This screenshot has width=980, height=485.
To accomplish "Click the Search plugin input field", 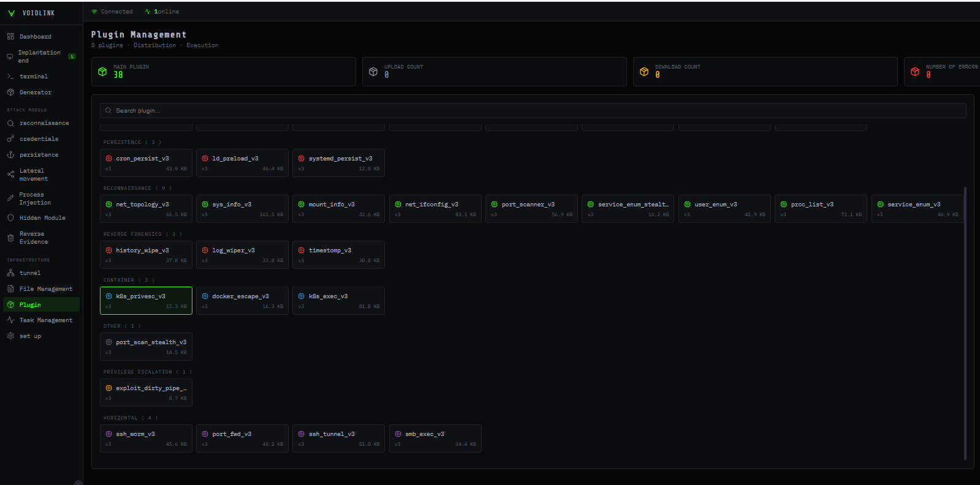I will coord(532,111).
